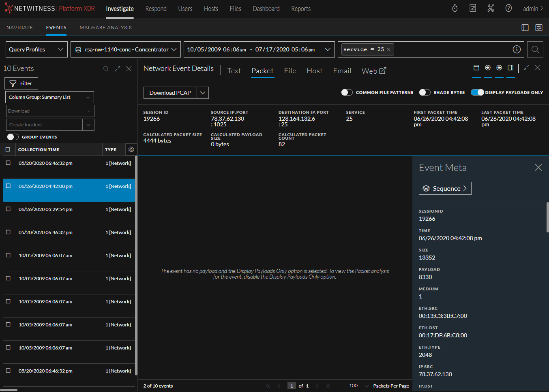
Task: Switch to the Text tab
Action: pyautogui.click(x=234, y=70)
